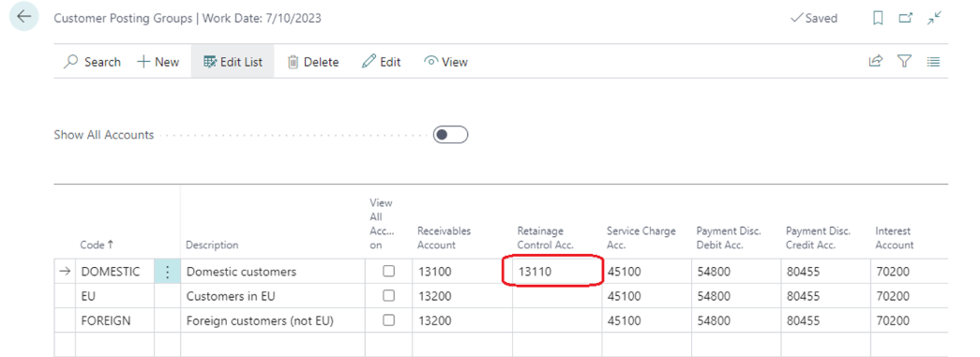The image size is (980, 357).
Task: Toggle Show All Accounts switch
Action: coord(451,135)
